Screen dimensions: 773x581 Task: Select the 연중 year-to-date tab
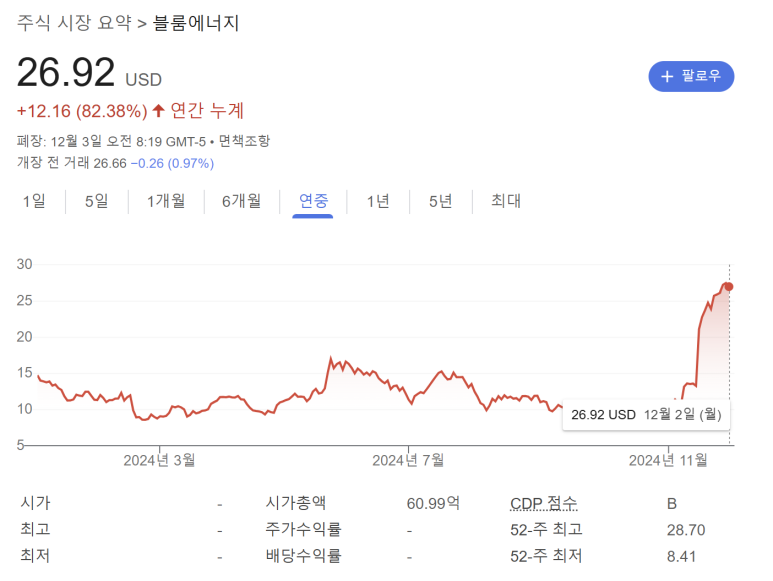(x=313, y=201)
